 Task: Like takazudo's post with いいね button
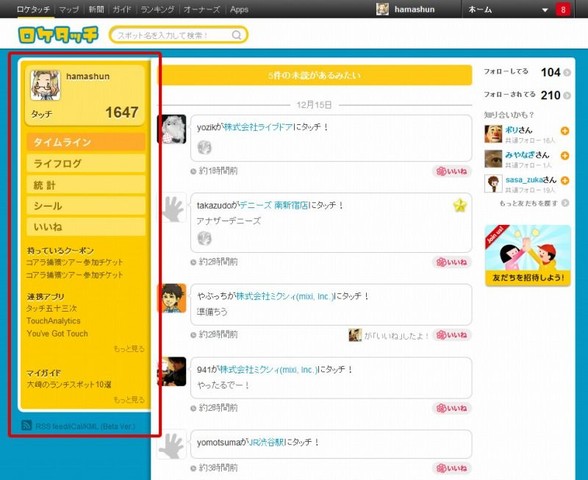coord(452,262)
